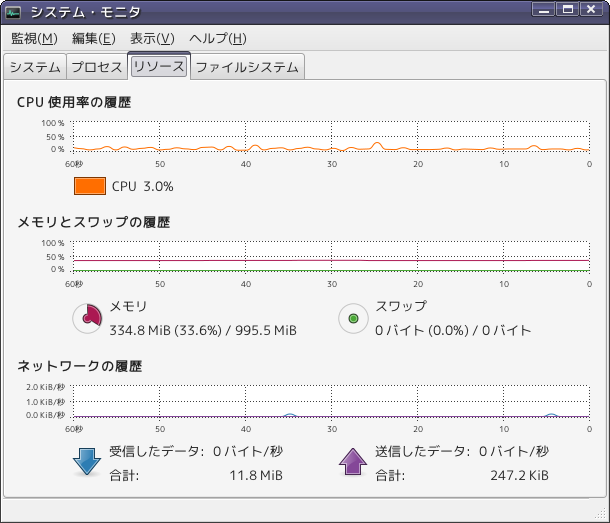This screenshot has width=610, height=523.
Task: Click the purple sent-data upload arrow
Action: (353, 462)
